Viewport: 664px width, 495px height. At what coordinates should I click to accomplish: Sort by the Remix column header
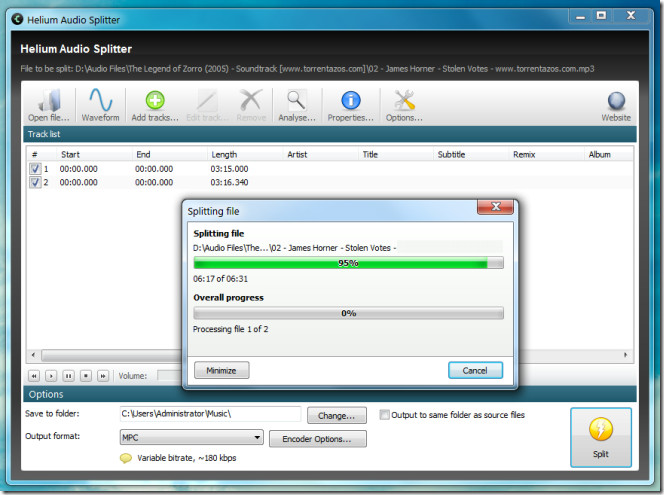pos(546,155)
